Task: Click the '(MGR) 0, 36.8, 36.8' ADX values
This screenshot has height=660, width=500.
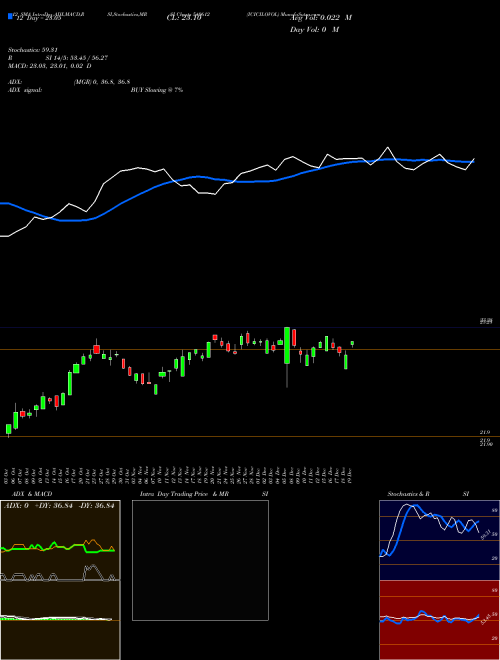Action: pos(101,82)
